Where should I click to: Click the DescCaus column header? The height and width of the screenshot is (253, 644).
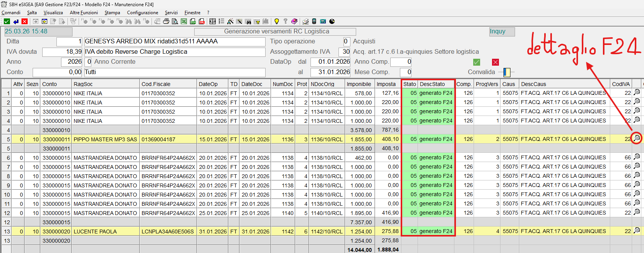tap(564, 84)
